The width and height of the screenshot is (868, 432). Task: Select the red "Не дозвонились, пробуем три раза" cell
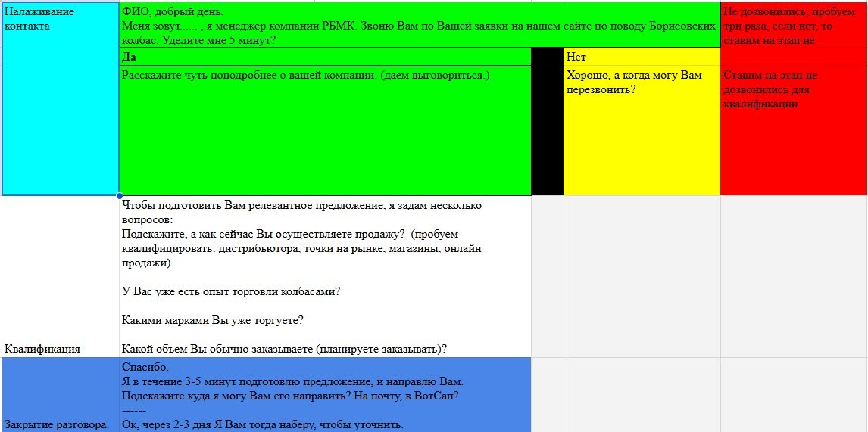click(793, 25)
